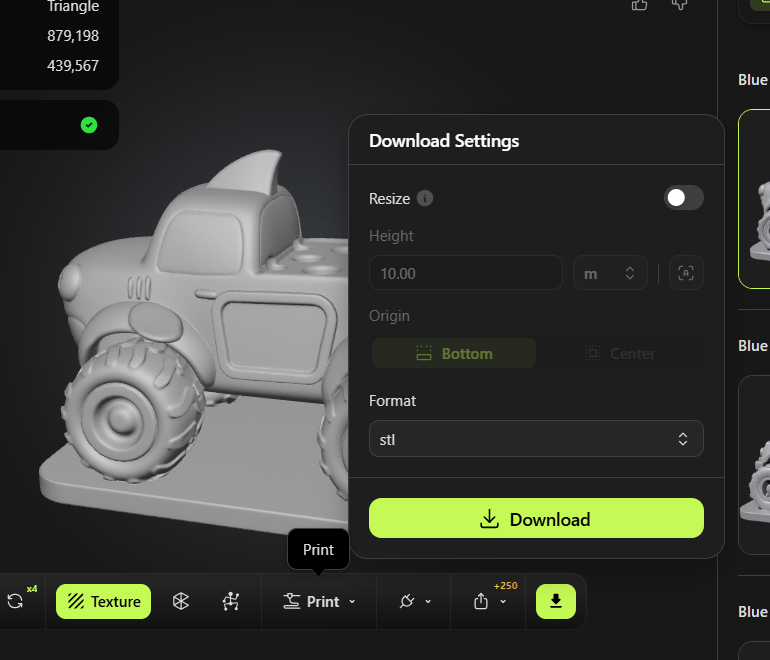770x660 pixels.
Task: Click the +250 credits badge
Action: tap(505, 585)
